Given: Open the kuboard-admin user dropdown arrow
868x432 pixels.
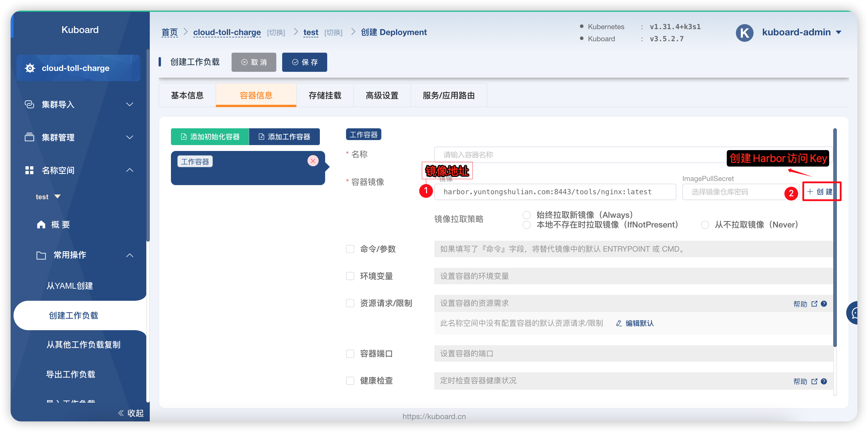Looking at the screenshot, I should pos(839,32).
